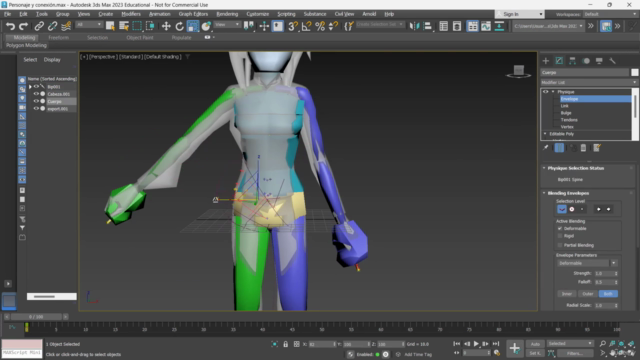The width and height of the screenshot is (640, 360).
Task: Open the Rendering menu
Action: click(227, 14)
